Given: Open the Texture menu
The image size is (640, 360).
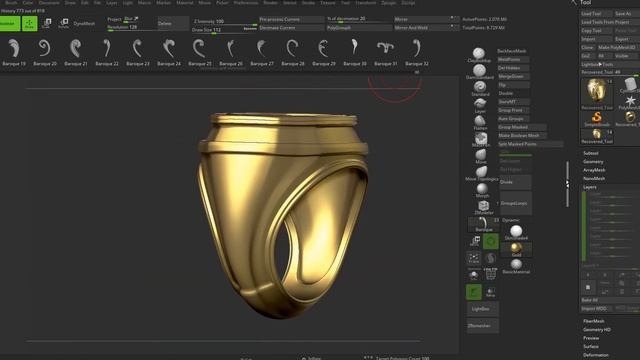Looking at the screenshot, I should 327,3.
